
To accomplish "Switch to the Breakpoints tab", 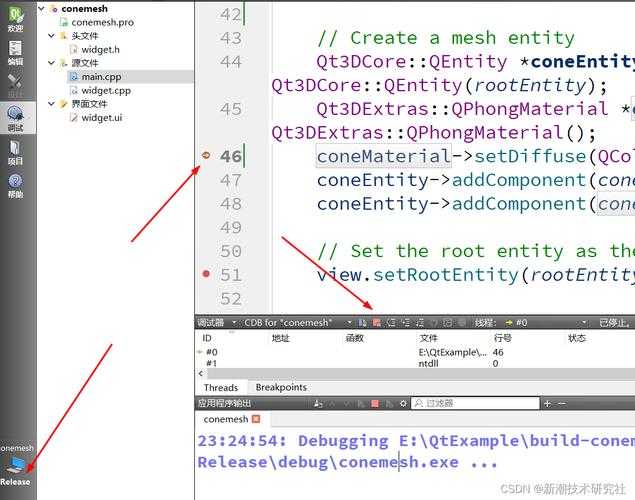I will (280, 387).
